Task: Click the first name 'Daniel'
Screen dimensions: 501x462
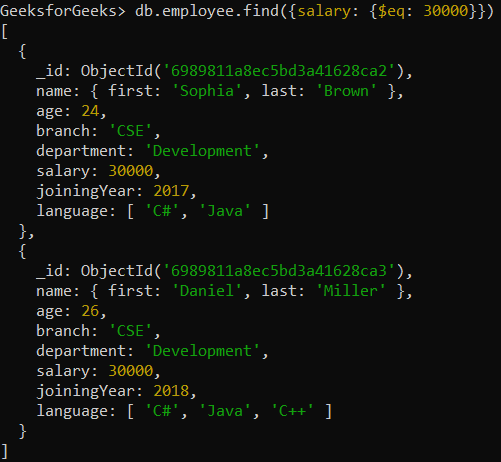Action: click(x=207, y=291)
